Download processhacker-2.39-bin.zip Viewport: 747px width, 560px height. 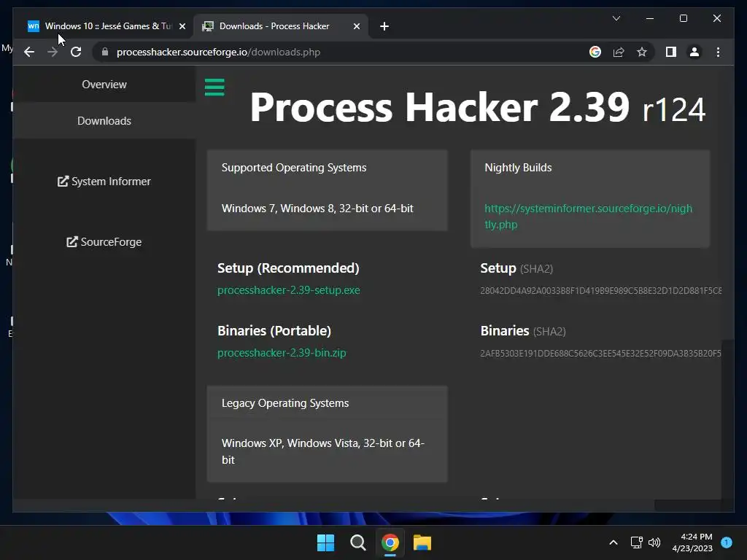click(282, 353)
